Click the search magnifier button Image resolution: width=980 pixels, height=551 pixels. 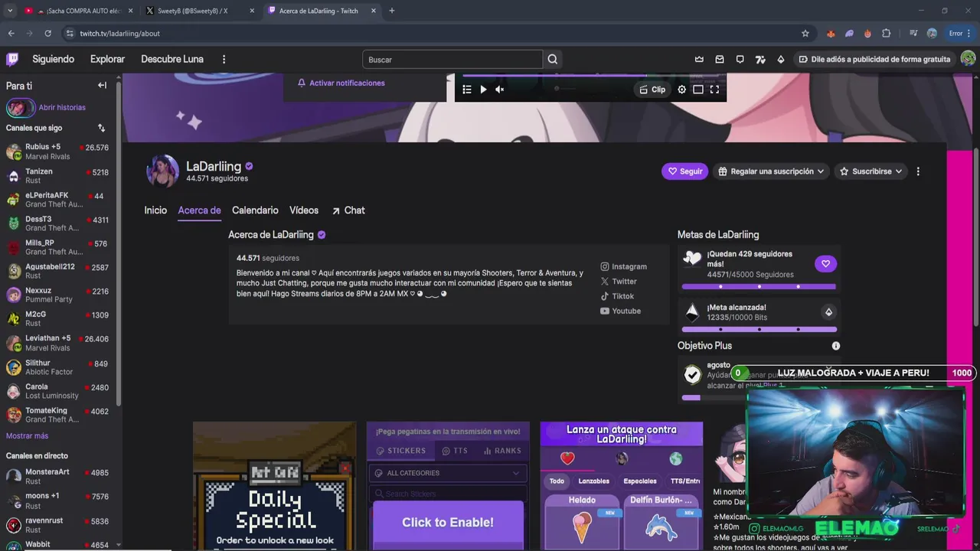(553, 59)
